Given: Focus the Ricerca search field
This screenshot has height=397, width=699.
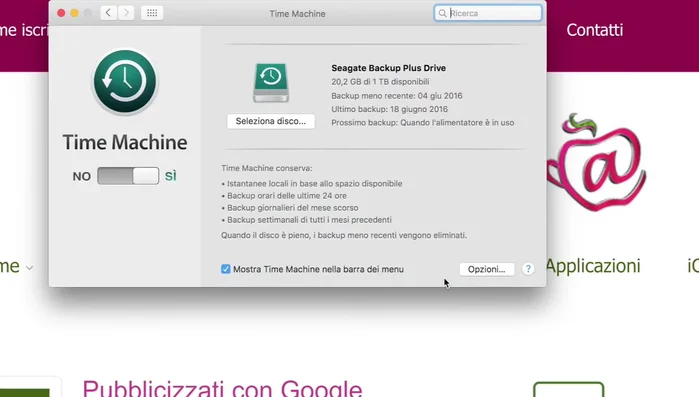Looking at the screenshot, I should (488, 13).
